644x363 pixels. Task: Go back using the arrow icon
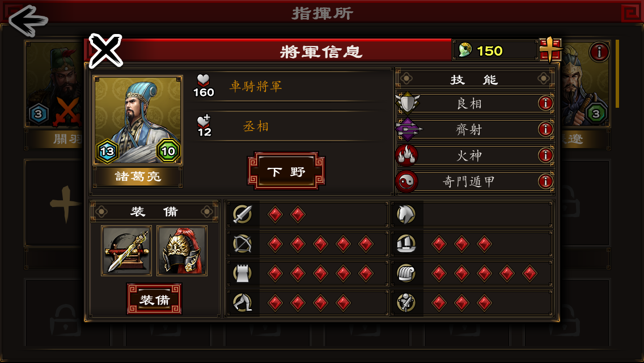coord(28,20)
